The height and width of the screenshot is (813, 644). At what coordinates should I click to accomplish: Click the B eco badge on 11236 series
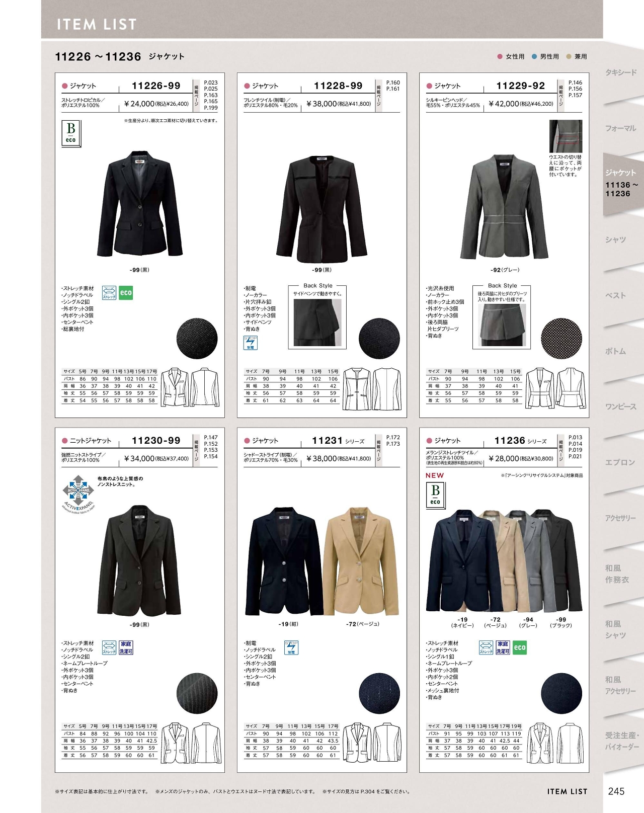[435, 495]
